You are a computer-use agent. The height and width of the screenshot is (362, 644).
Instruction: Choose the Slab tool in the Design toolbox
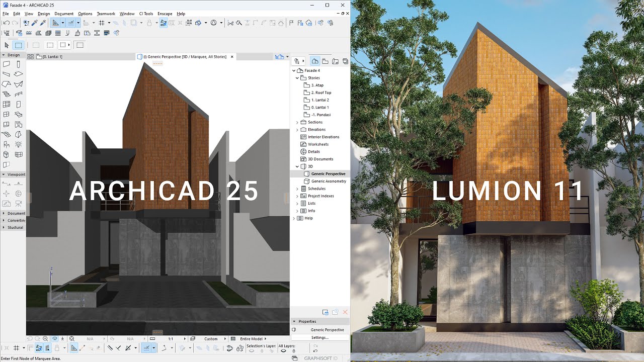[19, 74]
